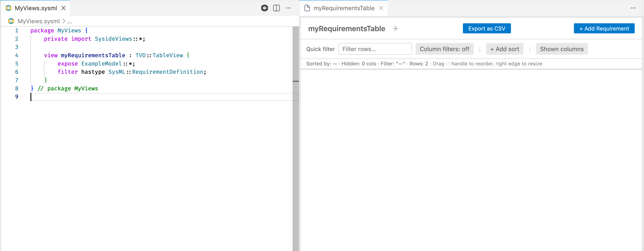Viewport: 644px width, 251px height.
Task: Click 'RequirementDefinition' in the filter line
Action: click(168, 72)
